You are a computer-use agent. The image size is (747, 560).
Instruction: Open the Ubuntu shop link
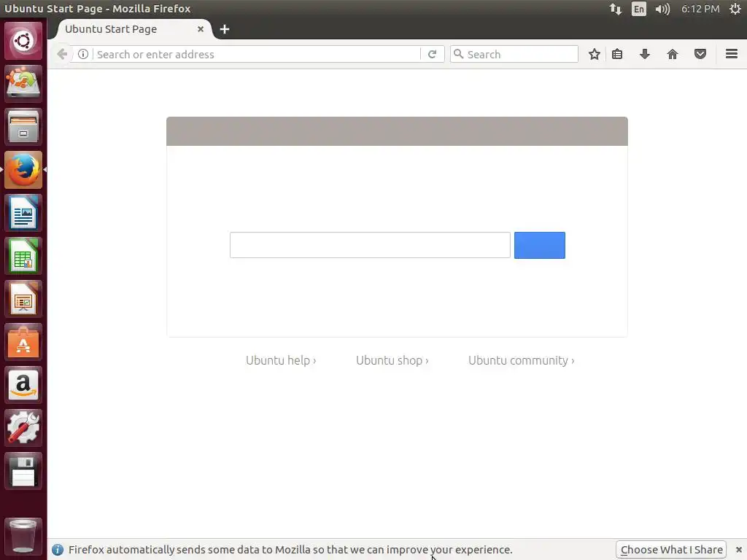pyautogui.click(x=392, y=360)
